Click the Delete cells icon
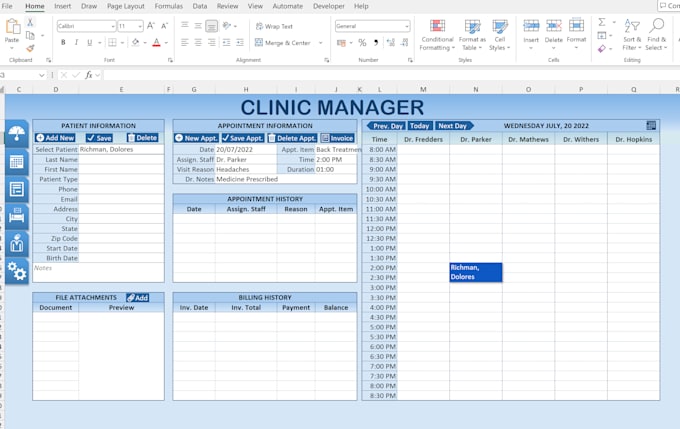 [x=553, y=26]
